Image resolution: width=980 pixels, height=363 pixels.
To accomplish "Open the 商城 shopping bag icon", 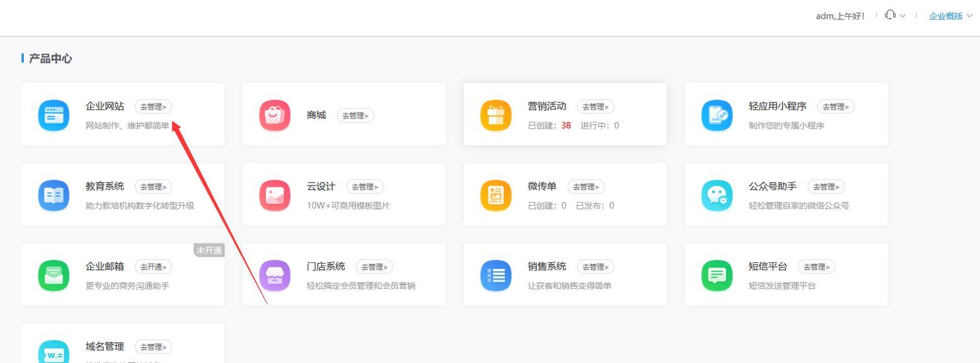I will (x=275, y=115).
